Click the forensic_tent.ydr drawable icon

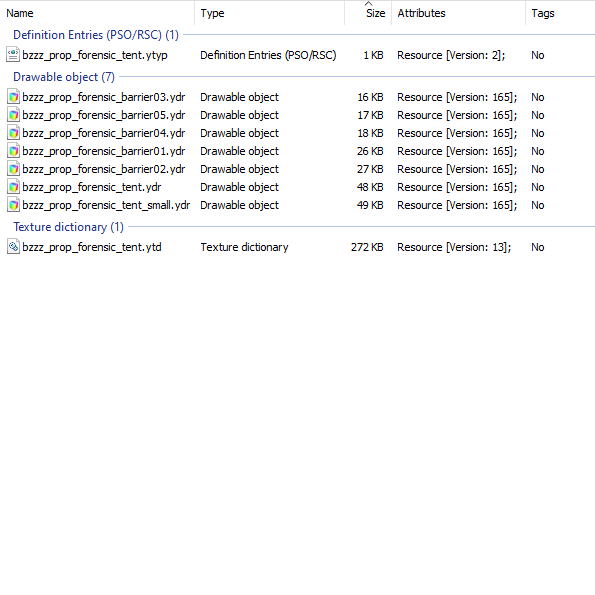tap(13, 187)
